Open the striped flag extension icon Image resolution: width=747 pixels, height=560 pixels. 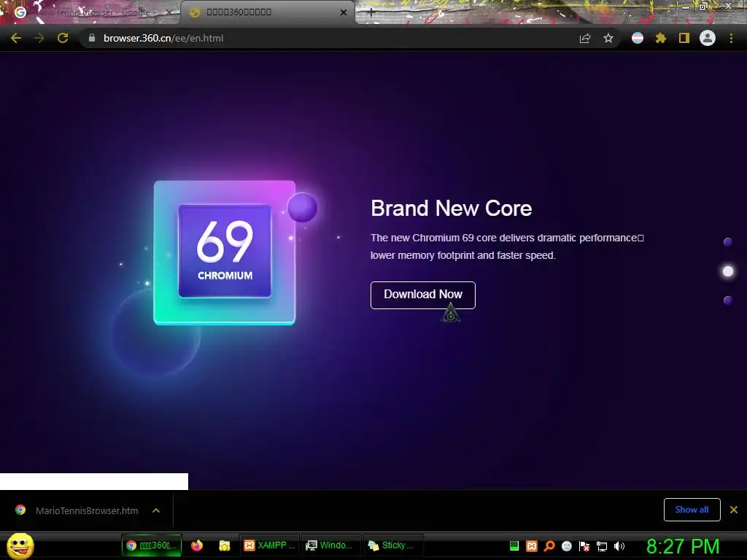click(x=638, y=38)
